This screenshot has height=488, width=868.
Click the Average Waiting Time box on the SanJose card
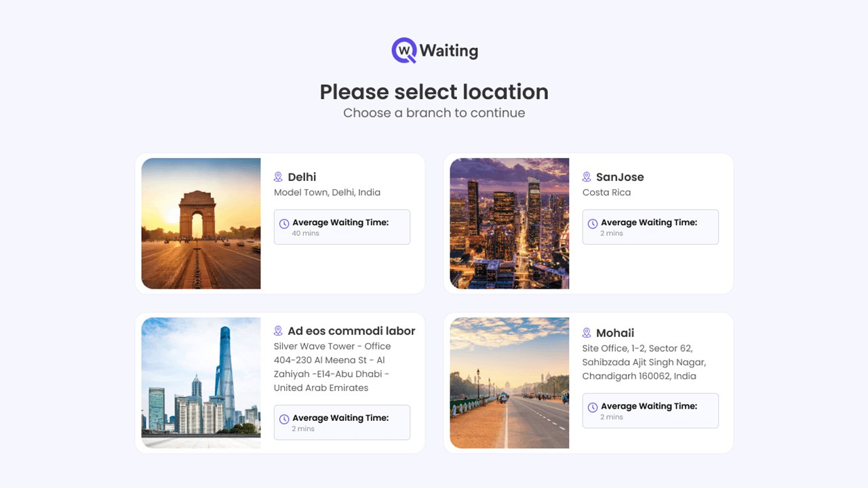point(650,226)
